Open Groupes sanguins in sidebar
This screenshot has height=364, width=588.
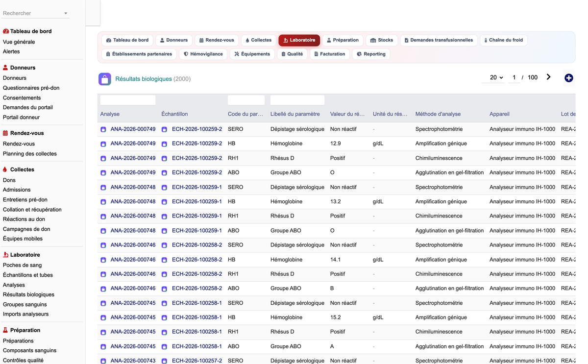(25, 305)
